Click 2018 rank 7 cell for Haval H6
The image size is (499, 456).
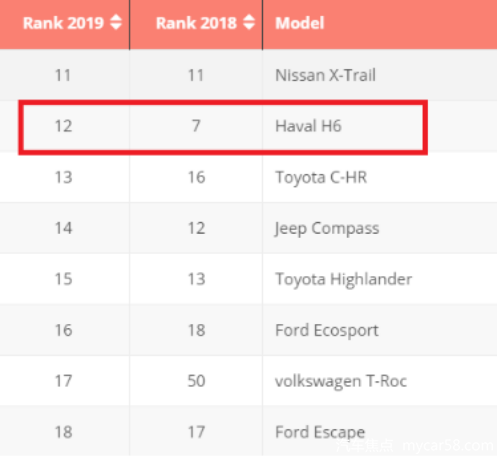[x=196, y=126]
